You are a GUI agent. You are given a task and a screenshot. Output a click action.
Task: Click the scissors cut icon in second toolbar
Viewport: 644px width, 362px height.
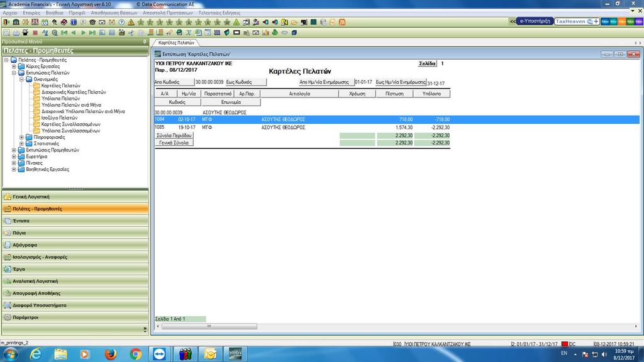point(131,33)
